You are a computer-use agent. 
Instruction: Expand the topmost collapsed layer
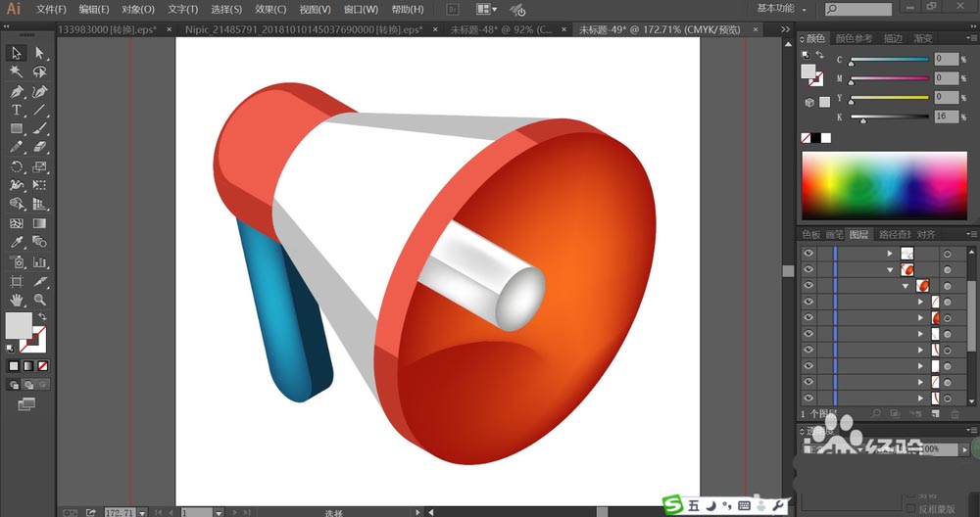point(890,254)
